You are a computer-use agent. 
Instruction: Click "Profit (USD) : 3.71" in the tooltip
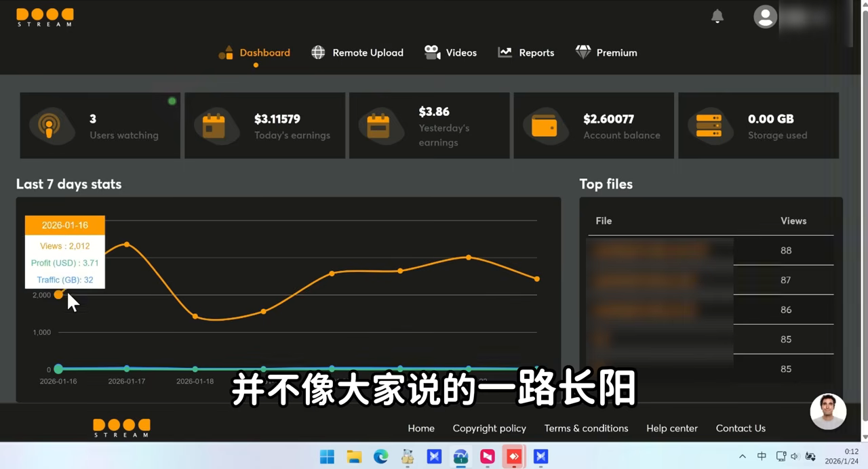(65, 263)
